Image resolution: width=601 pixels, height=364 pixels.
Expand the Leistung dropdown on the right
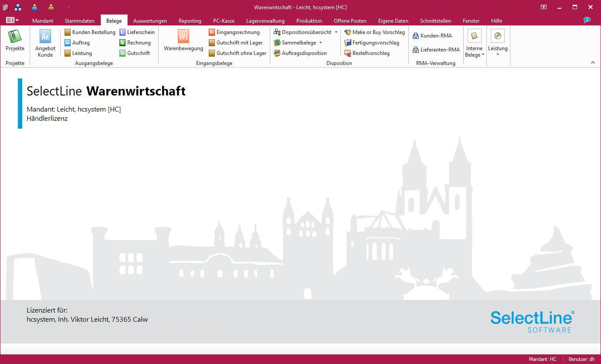[498, 43]
